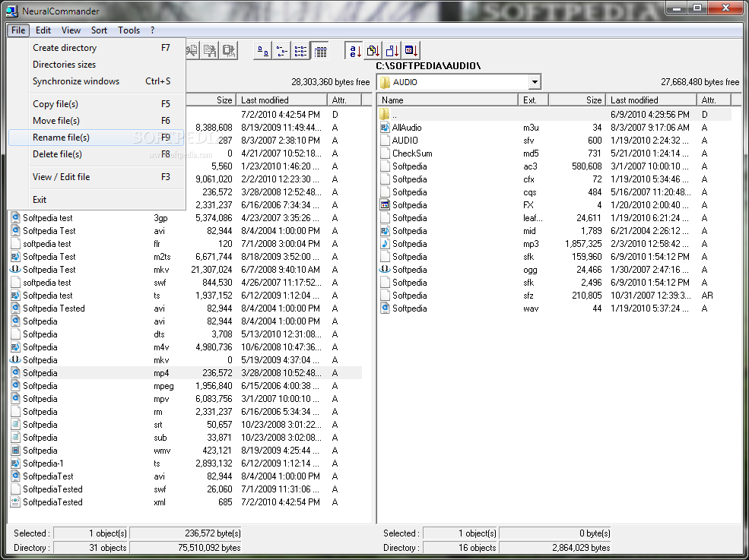Image resolution: width=749 pixels, height=560 pixels.
Task: Select softpedia test flr file name
Action: [x=47, y=243]
